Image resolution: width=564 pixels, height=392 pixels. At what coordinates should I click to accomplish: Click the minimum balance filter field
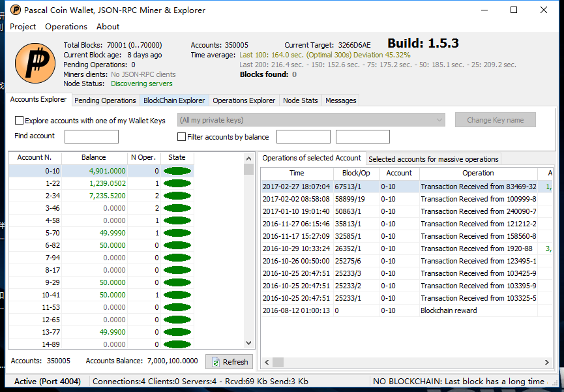[303, 137]
